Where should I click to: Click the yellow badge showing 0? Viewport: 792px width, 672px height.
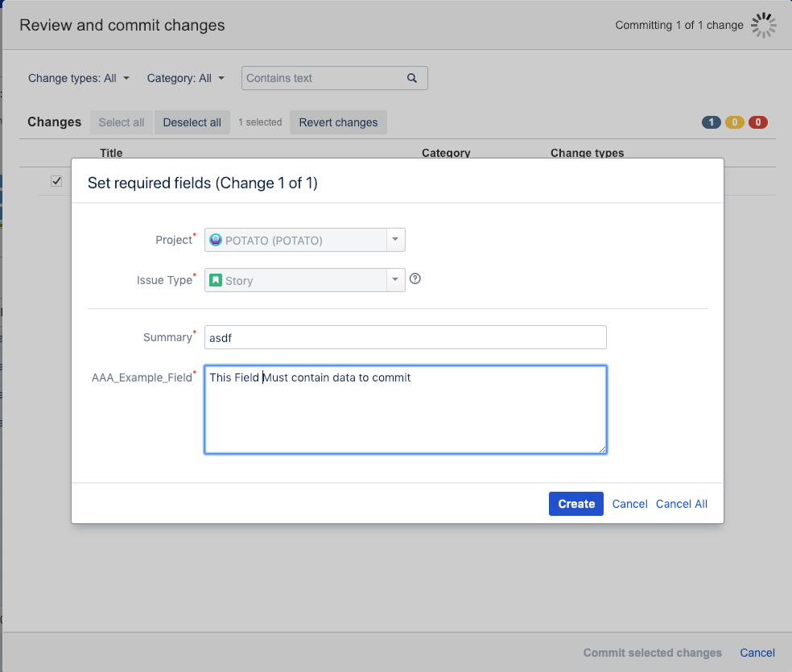tap(735, 122)
